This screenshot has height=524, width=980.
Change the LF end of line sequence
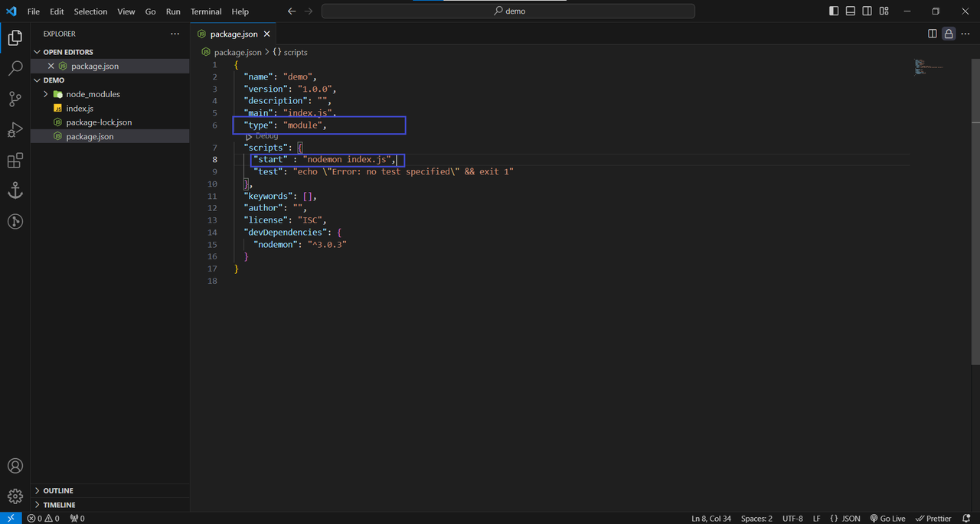click(816, 518)
